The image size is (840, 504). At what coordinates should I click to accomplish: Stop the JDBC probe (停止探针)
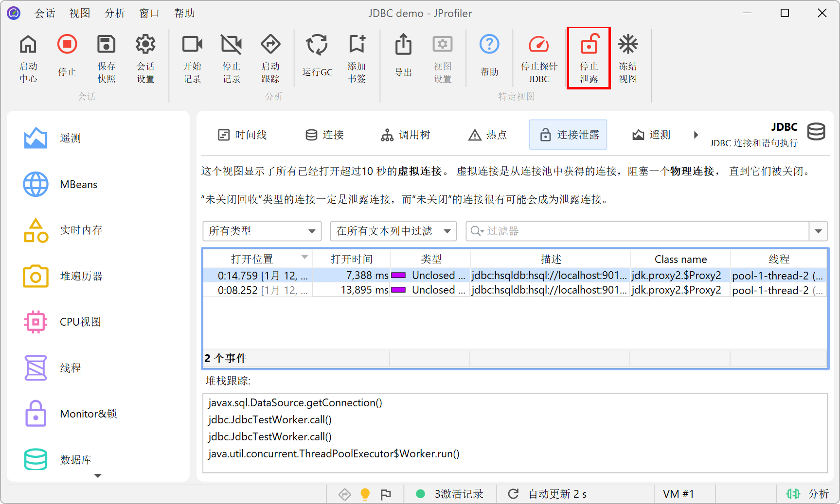[x=539, y=58]
